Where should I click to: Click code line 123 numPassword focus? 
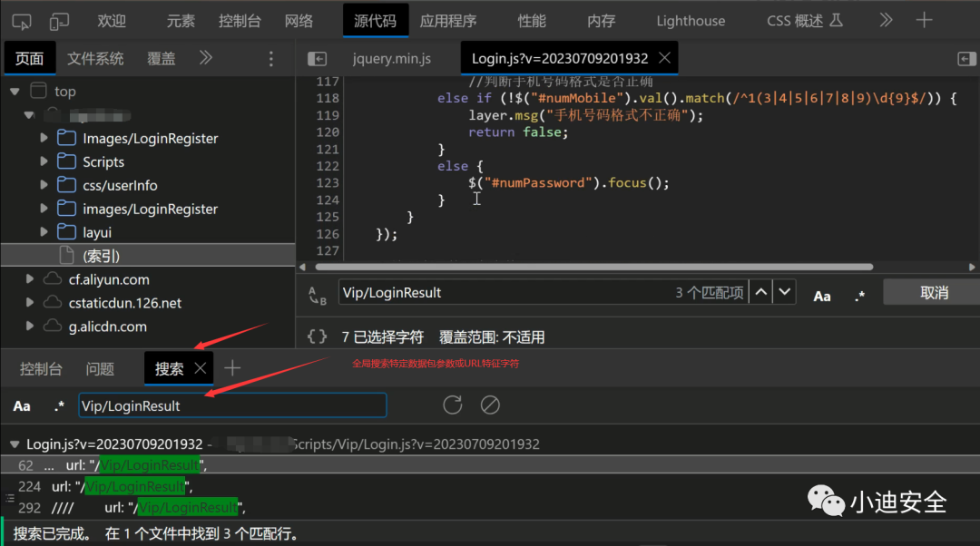pyautogui.click(x=569, y=183)
